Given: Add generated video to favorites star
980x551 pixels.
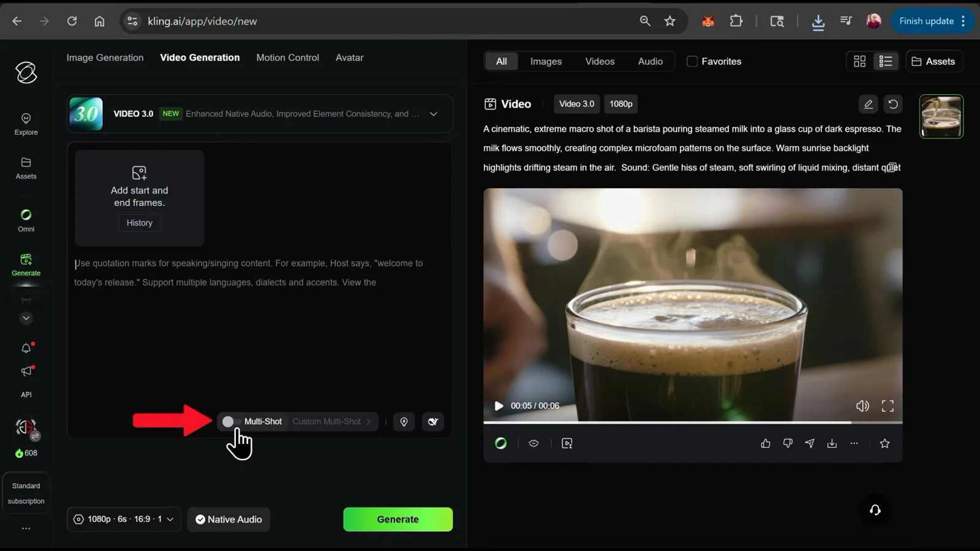Looking at the screenshot, I should point(884,443).
